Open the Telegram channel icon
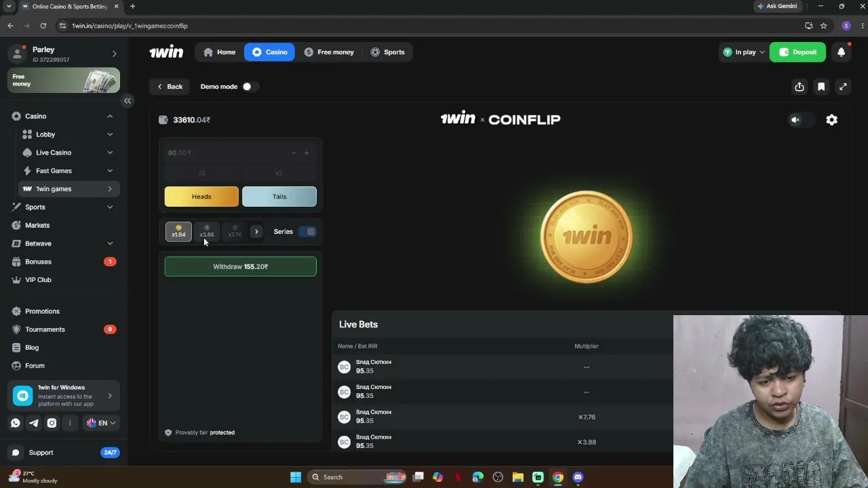Image resolution: width=868 pixels, height=488 pixels. coord(33,423)
